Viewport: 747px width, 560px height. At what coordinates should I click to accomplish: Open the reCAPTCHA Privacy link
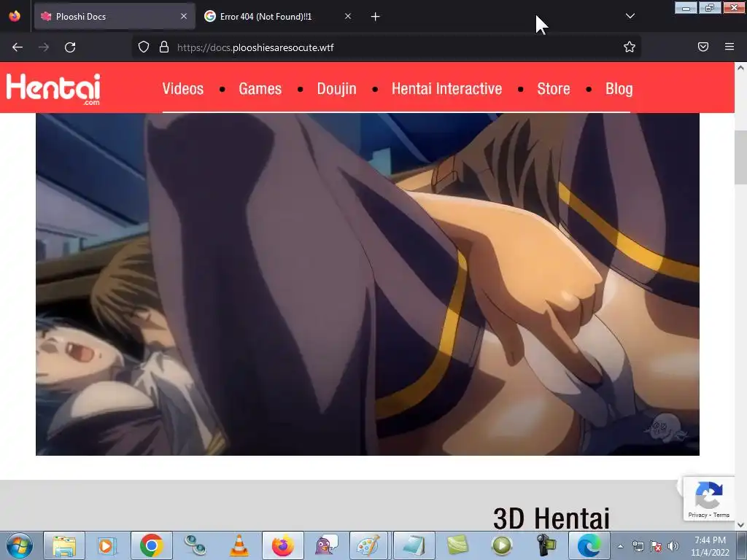tap(697, 515)
